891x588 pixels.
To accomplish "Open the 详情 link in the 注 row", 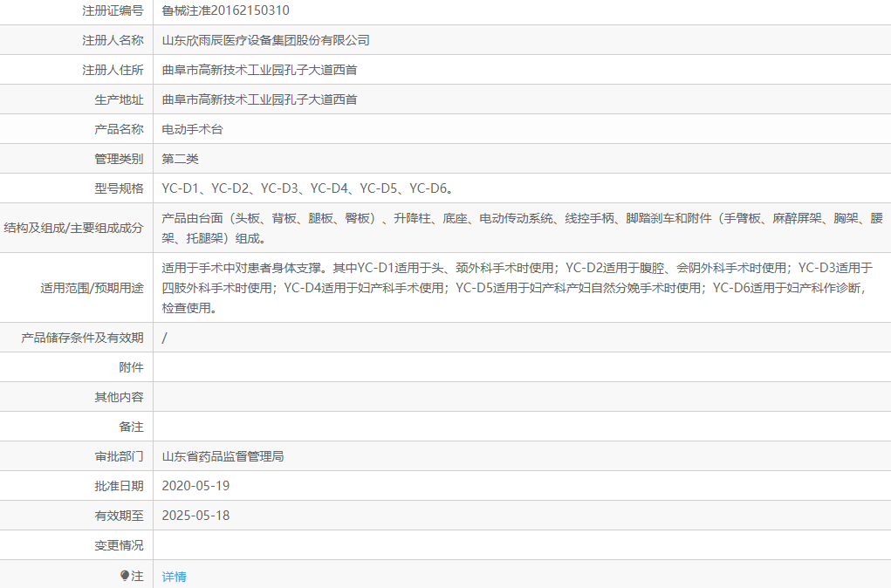I will click(x=174, y=577).
